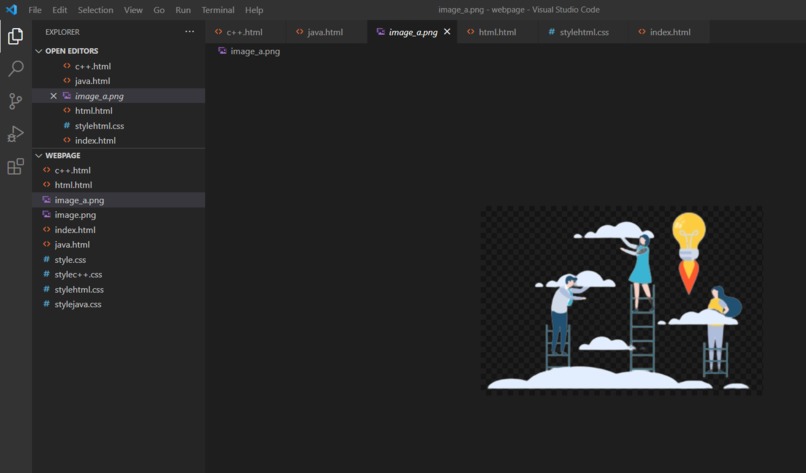Screen dimensions: 806x473
Task: Open image.png in WEBPAGE folder
Action: click(x=119, y=215)
